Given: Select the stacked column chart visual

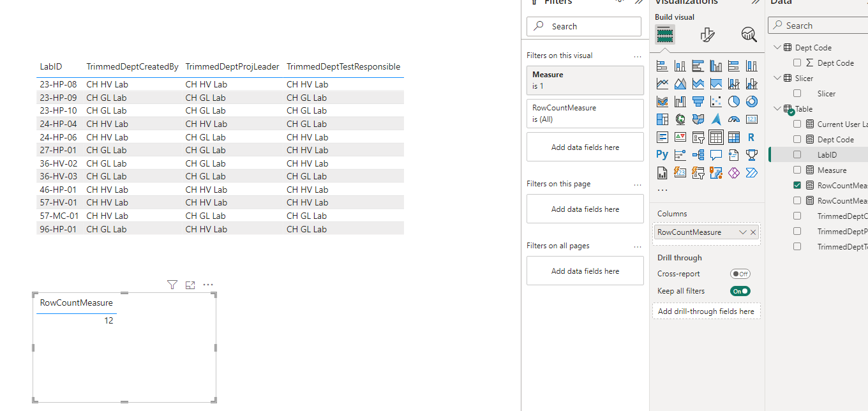Looking at the screenshot, I should 680,66.
